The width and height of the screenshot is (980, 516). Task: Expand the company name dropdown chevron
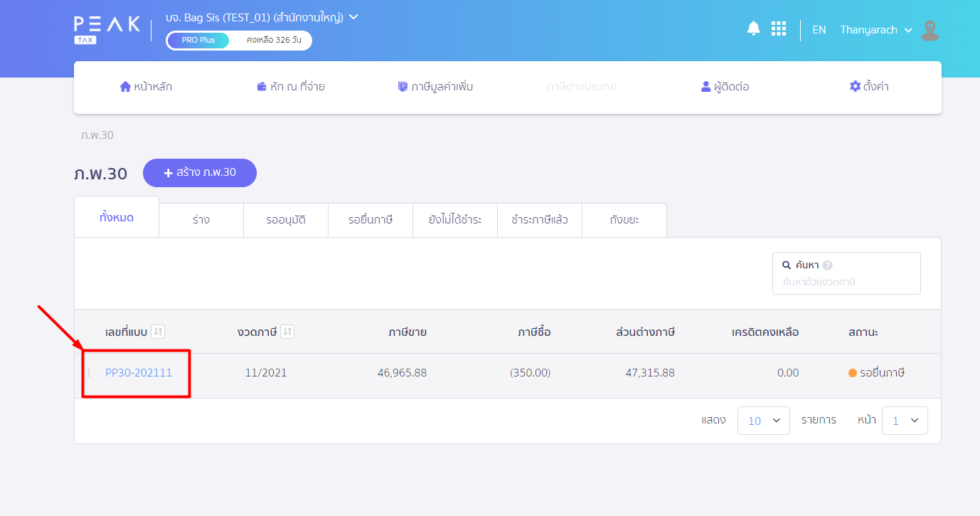tap(354, 16)
